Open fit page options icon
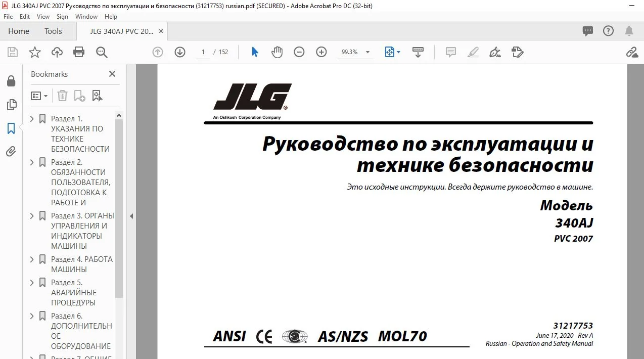Screen dimensions: 644x359 pyautogui.click(x=392, y=52)
